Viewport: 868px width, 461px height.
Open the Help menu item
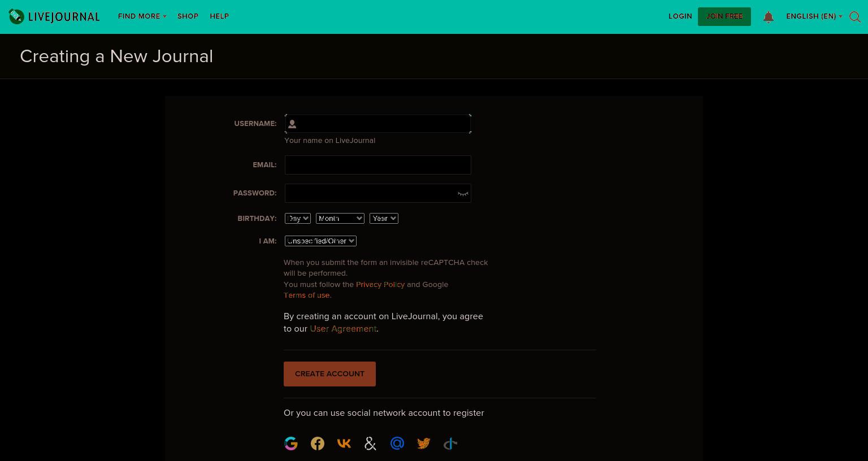219,16
